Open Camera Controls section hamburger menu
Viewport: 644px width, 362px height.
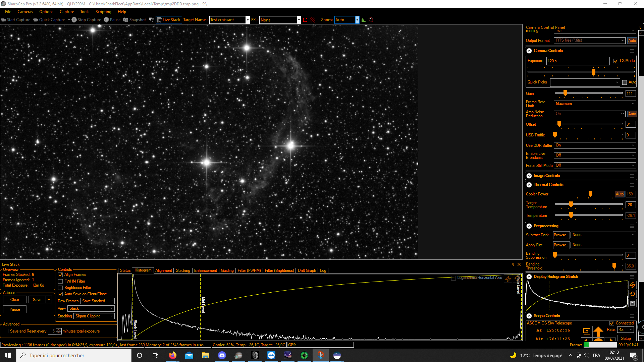tap(632, 51)
